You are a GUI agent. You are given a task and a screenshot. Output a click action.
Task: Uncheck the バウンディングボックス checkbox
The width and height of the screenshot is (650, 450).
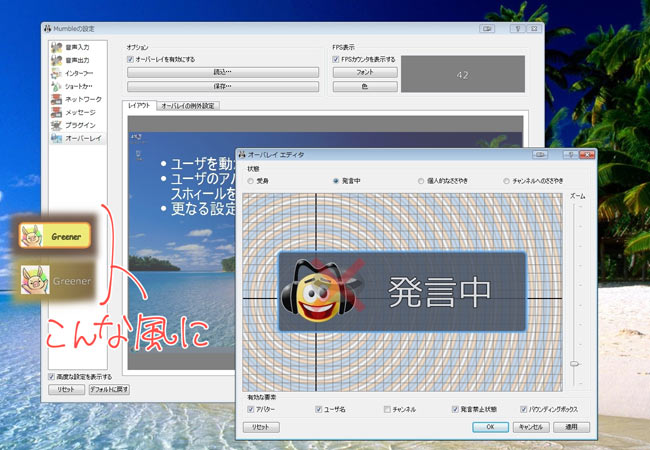524,409
